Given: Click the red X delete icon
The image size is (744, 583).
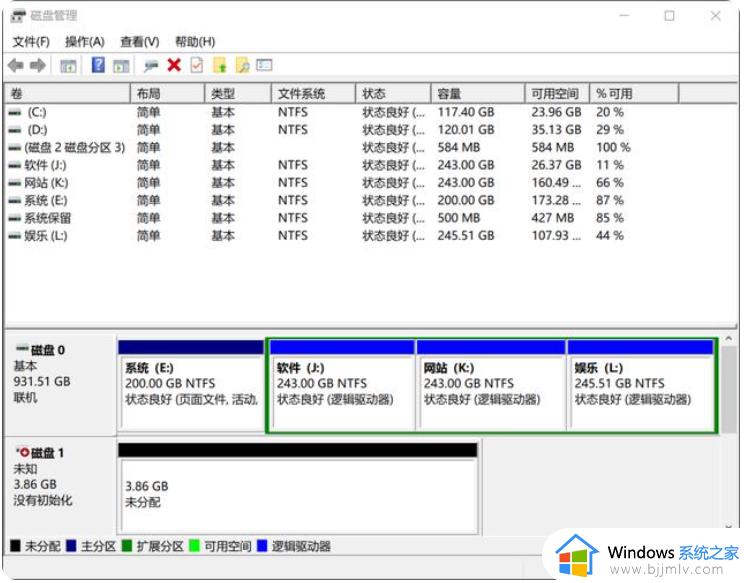Looking at the screenshot, I should point(174,65).
